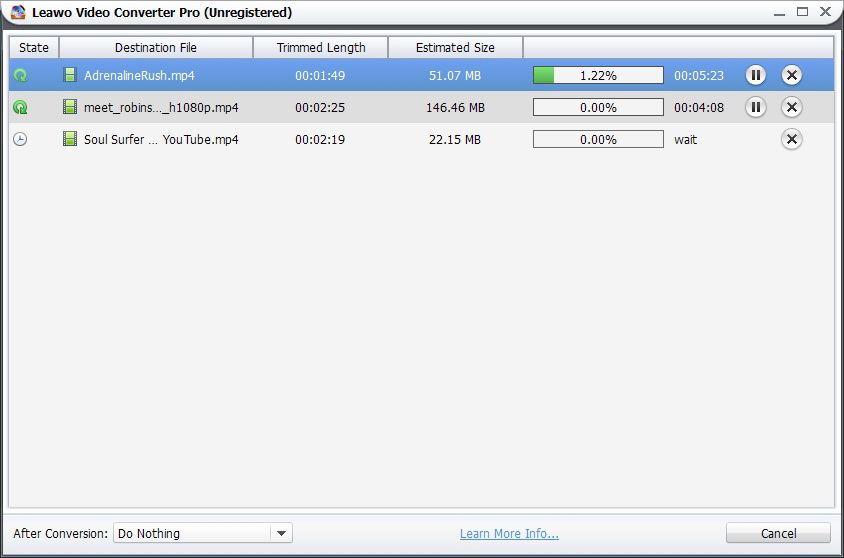Viewport: 844px width, 558px height.
Task: Click the state icon of meet_robins h1080p.mp4
Action: coord(20,107)
